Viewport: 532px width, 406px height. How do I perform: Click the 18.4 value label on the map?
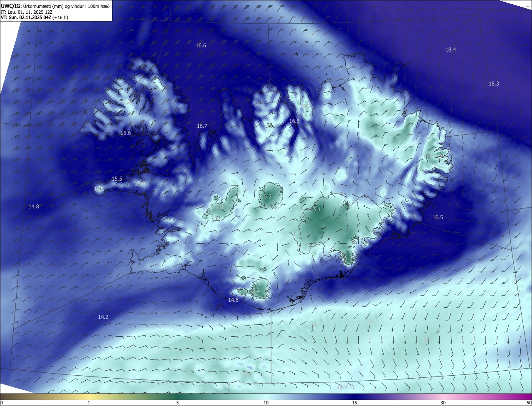point(451,49)
